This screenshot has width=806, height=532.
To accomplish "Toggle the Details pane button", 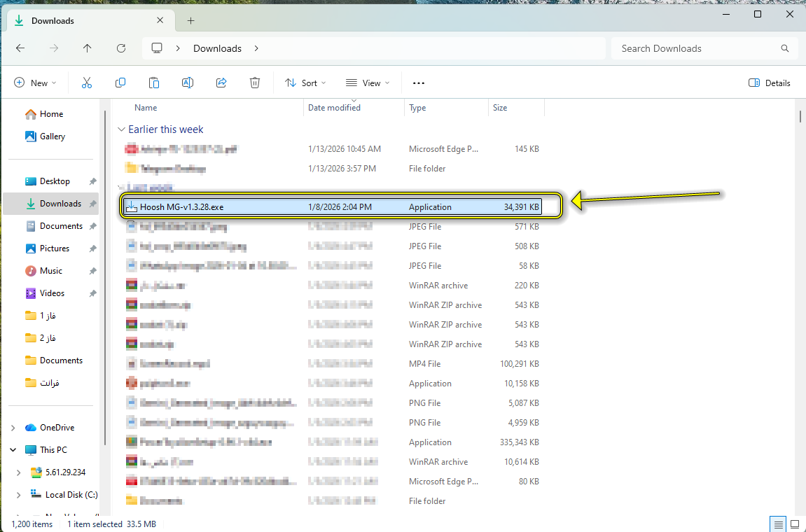I will coord(769,83).
